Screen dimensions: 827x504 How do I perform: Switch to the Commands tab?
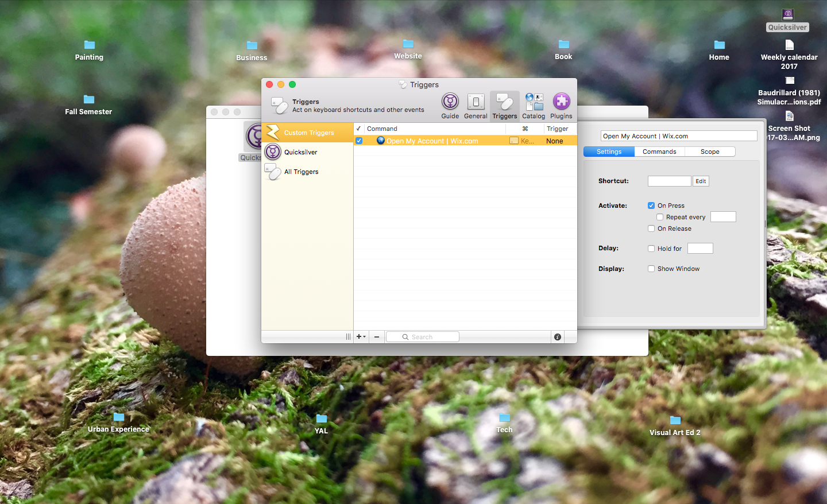[659, 152]
